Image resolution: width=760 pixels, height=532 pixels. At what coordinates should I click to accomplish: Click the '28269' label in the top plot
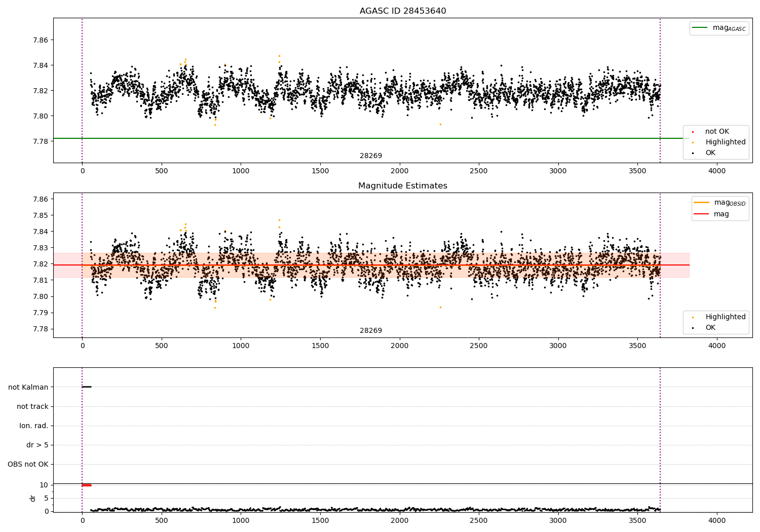(371, 156)
